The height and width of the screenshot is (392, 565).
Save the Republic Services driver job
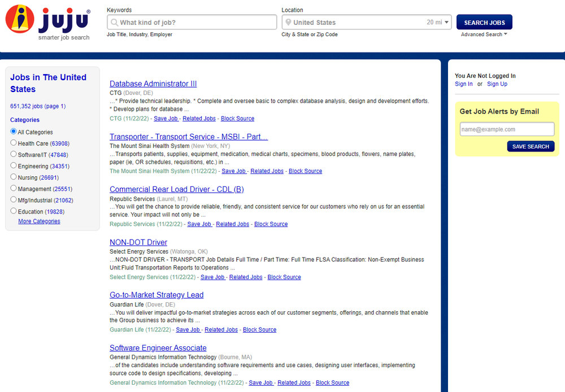click(199, 224)
